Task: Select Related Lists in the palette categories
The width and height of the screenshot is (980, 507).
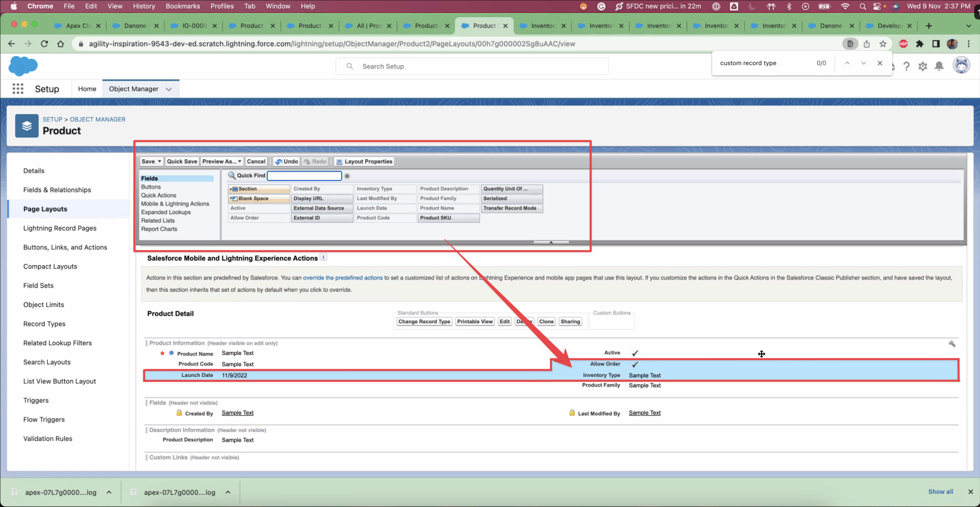Action: pos(158,221)
